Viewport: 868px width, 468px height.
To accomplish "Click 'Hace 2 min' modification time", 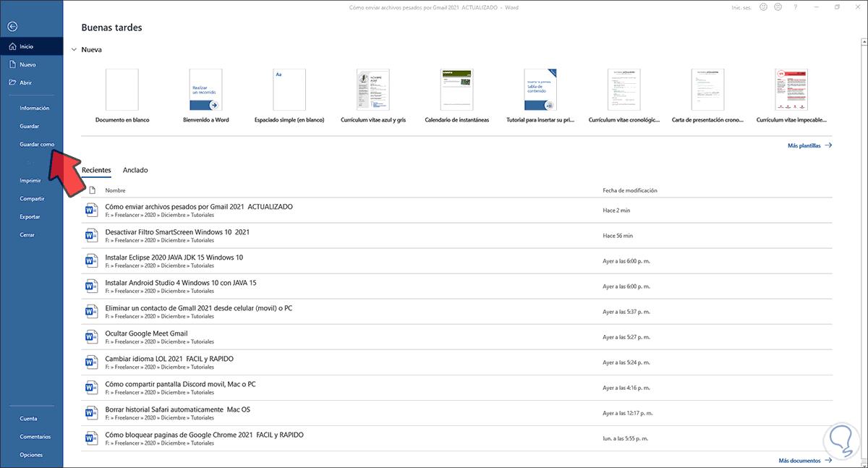I will coord(615,210).
